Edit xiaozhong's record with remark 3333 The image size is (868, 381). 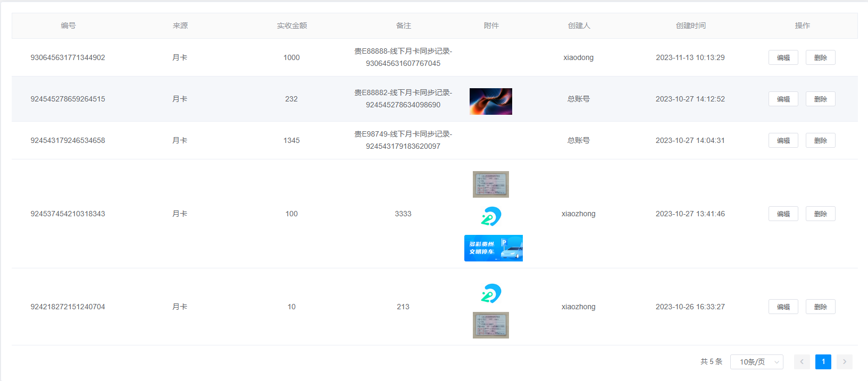click(x=783, y=214)
